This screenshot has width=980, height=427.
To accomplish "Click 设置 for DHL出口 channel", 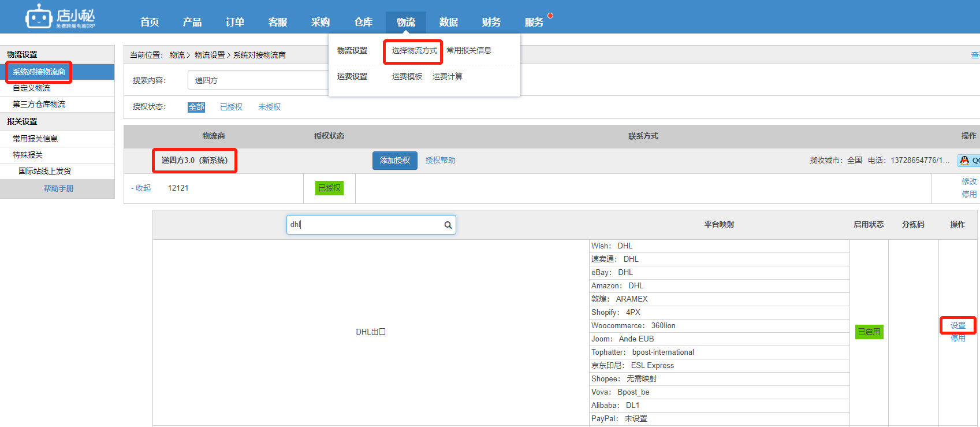I will click(x=958, y=325).
